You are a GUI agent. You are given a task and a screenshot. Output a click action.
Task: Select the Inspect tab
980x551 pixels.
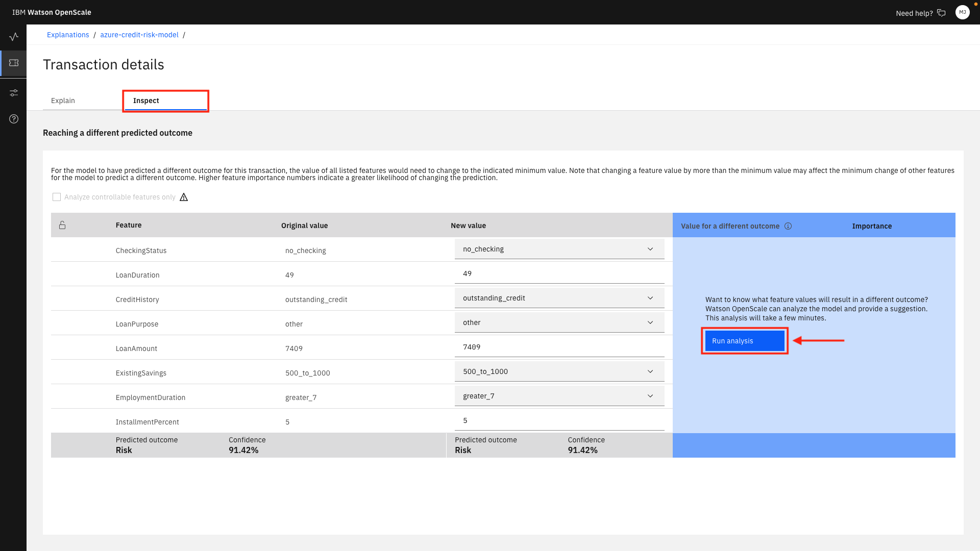146,101
